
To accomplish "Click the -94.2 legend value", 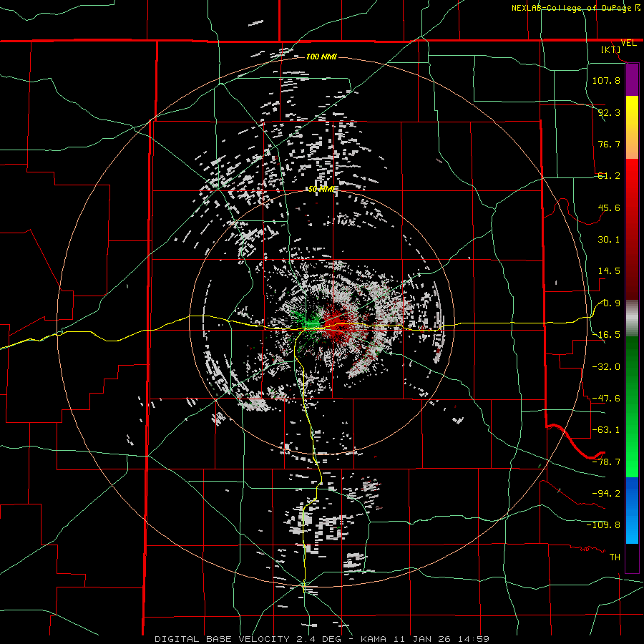I will 606,493.
